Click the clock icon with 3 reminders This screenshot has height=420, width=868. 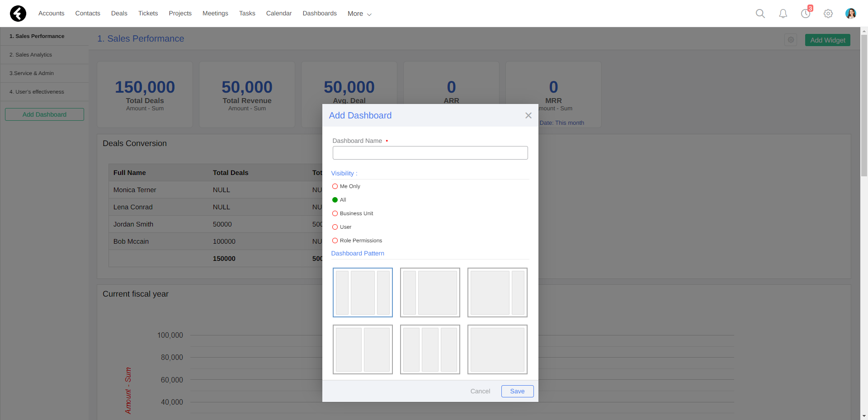(805, 14)
